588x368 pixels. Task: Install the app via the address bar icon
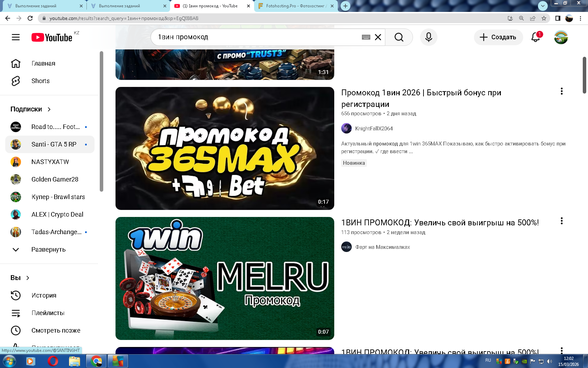510,18
